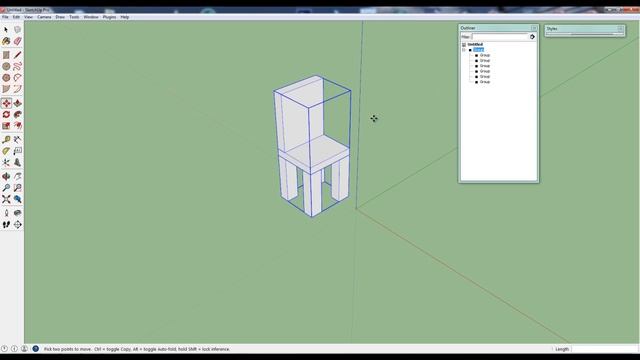Close the Styles panel
Image resolution: width=640 pixels, height=360 pixels.
620,29
